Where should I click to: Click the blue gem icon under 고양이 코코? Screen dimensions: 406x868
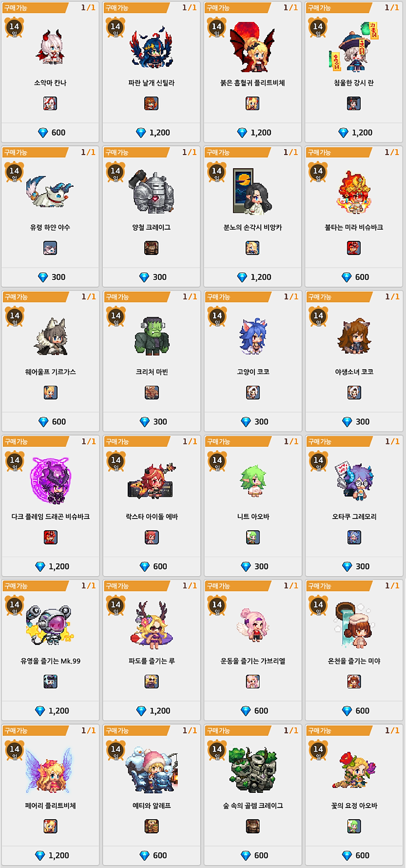point(246,422)
